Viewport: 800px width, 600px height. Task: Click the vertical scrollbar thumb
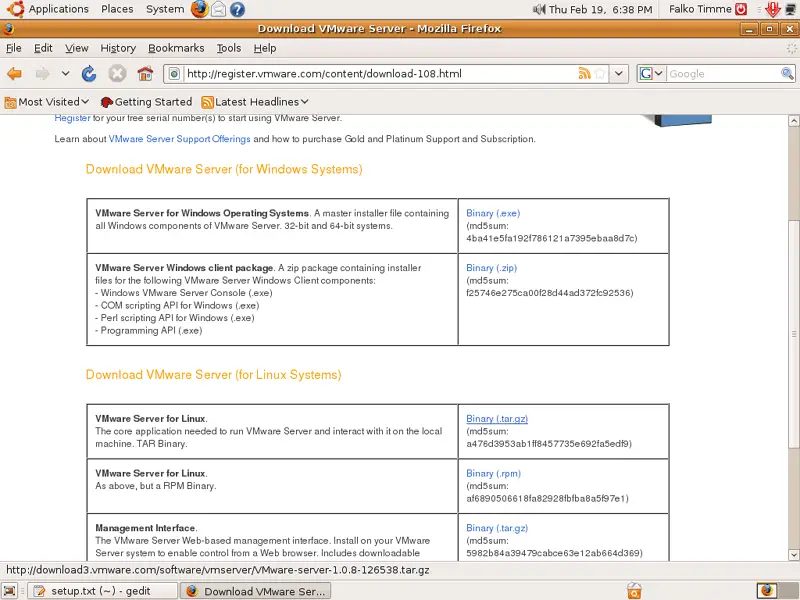pos(793,334)
